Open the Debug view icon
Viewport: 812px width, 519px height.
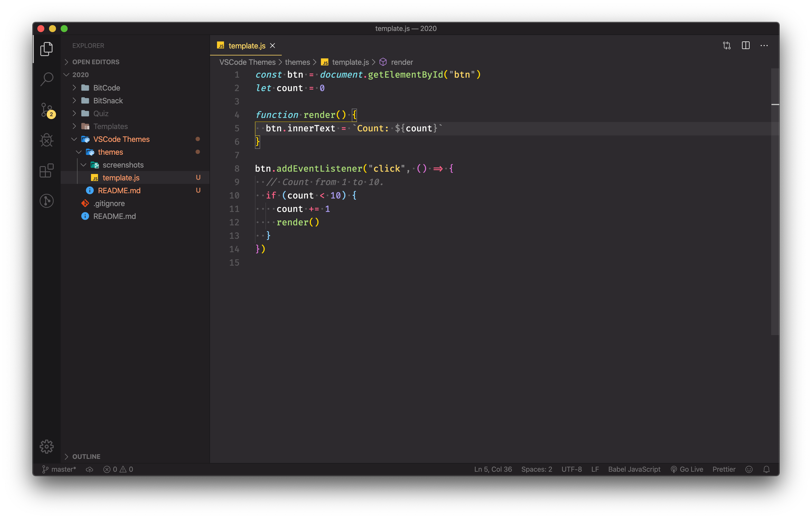tap(47, 140)
